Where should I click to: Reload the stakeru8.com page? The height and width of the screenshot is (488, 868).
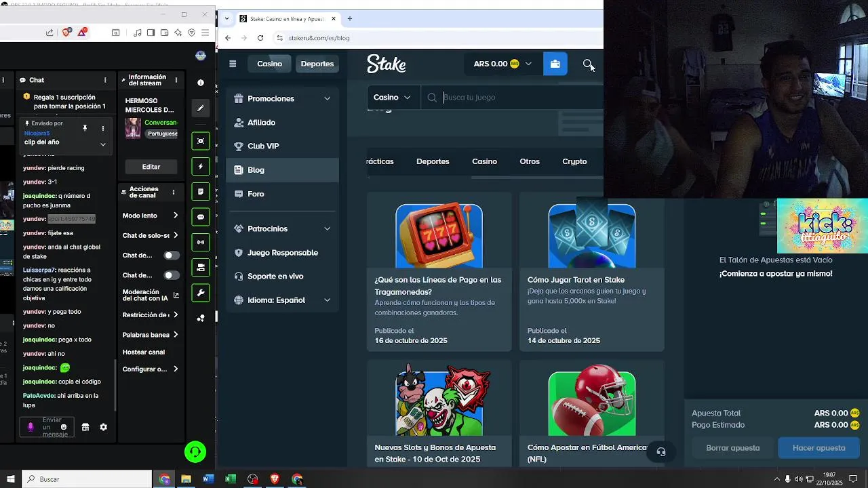tap(260, 38)
